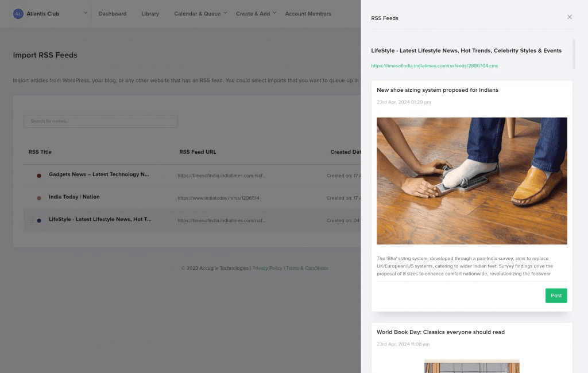
Task: Open the timesofindia rssfeeds link in panel
Action: (435, 65)
